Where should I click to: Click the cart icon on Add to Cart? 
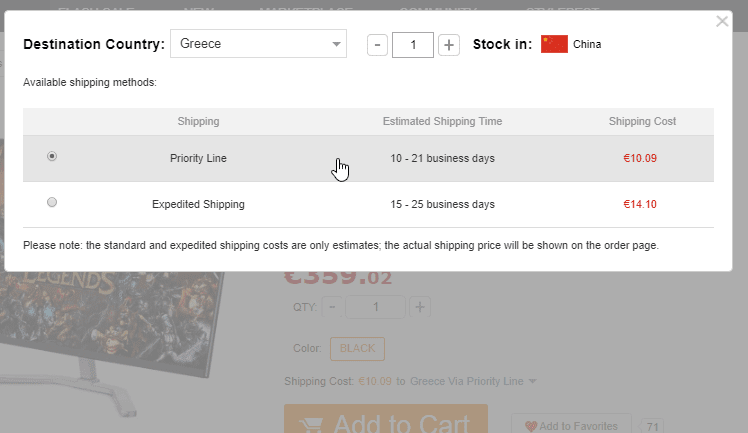[311, 424]
